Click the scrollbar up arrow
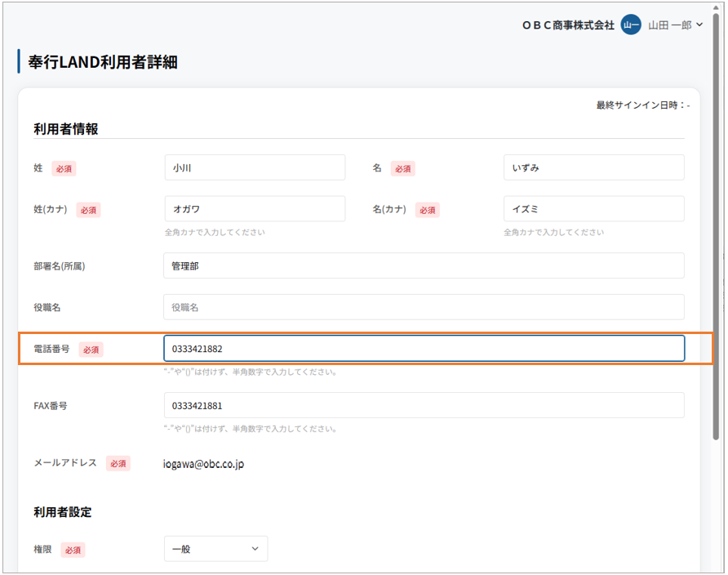 click(716, 8)
